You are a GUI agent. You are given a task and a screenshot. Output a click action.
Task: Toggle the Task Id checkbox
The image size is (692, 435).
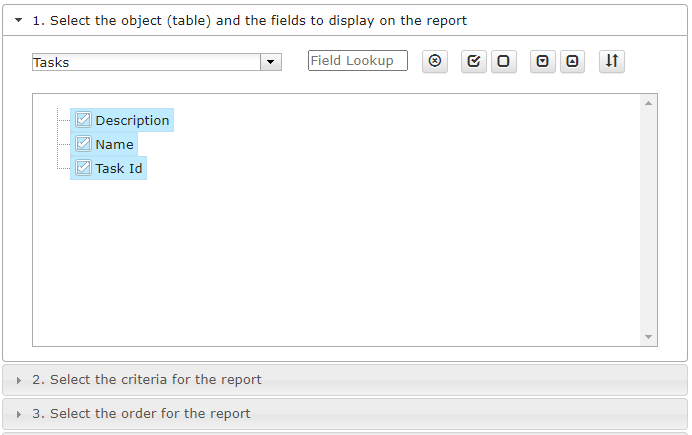pyautogui.click(x=83, y=168)
